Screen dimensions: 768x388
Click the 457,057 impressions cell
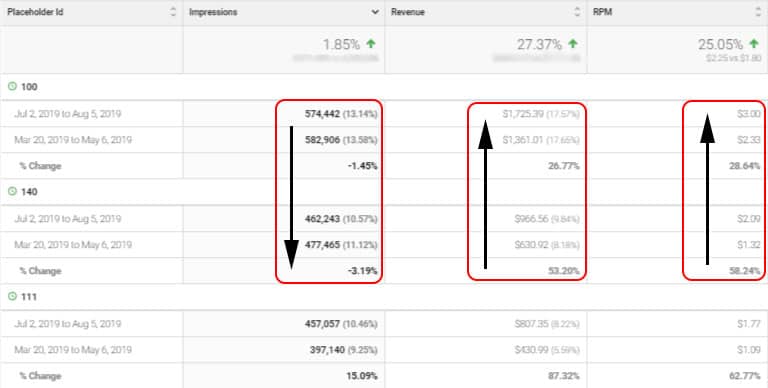[x=284, y=324]
